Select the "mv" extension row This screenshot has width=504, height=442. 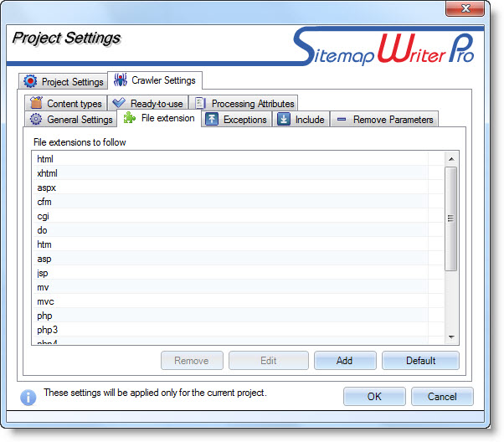coord(238,287)
